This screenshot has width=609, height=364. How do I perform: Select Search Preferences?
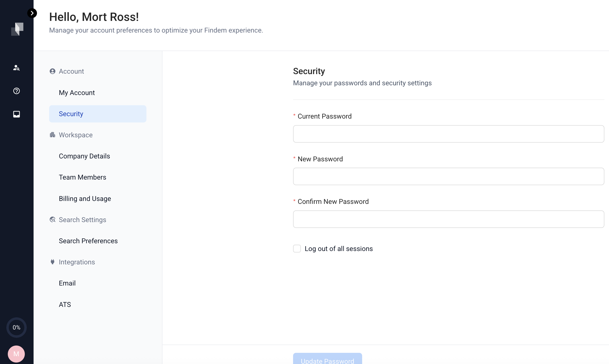88,241
